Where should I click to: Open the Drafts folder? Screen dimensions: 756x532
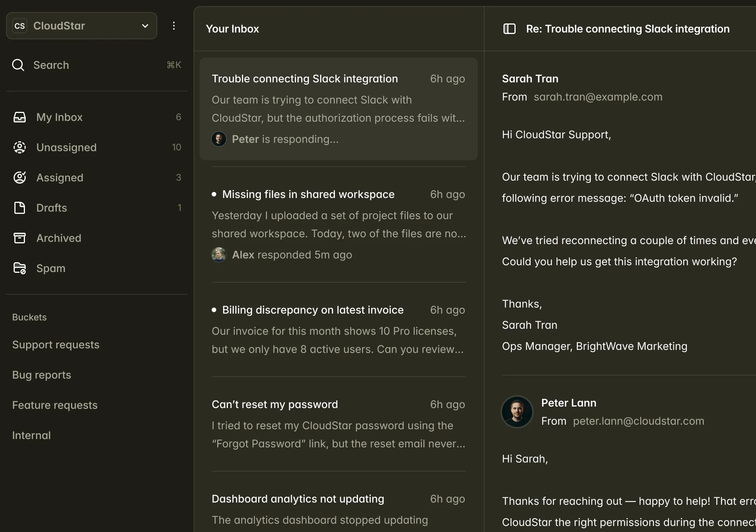pos(51,208)
